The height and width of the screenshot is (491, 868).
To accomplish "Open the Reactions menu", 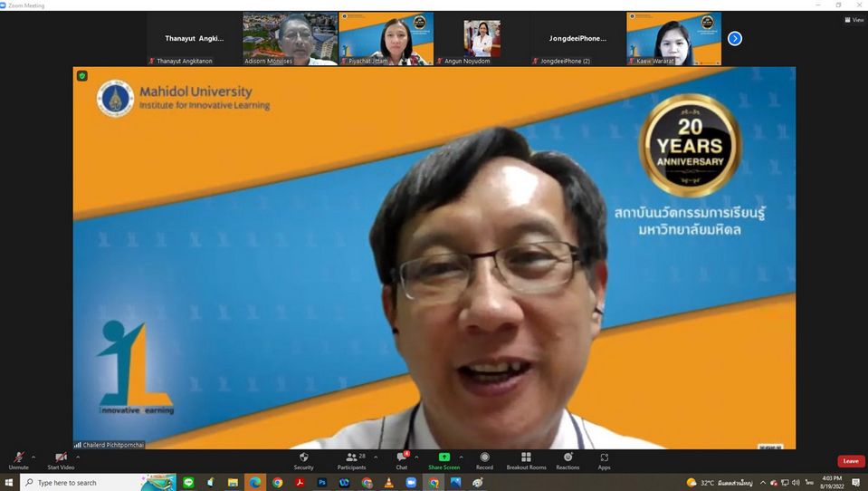I will click(x=568, y=460).
